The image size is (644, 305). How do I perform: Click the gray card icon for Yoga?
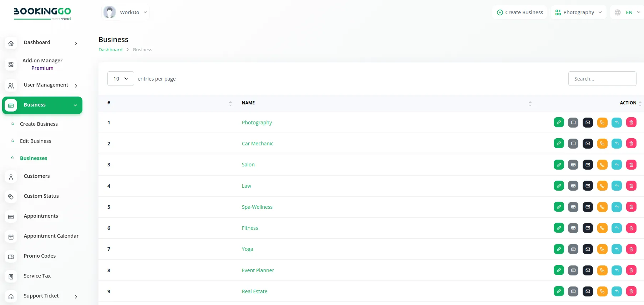coord(573,249)
